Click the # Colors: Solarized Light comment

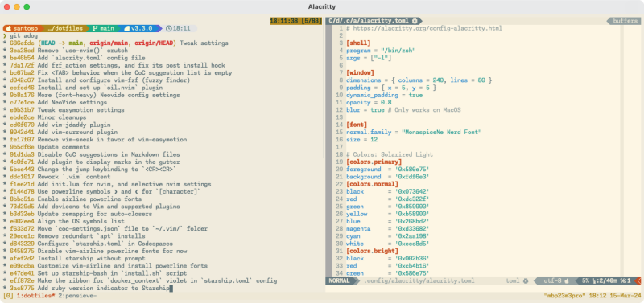390,154
